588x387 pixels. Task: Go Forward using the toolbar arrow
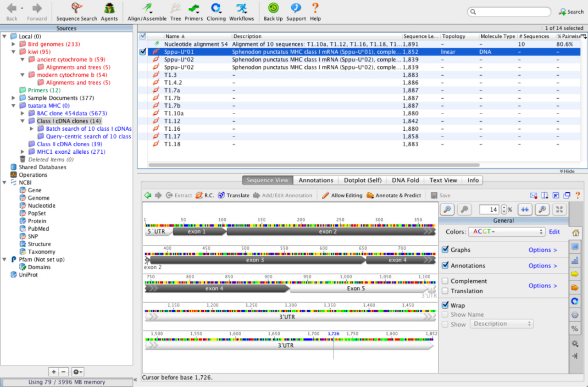pos(37,12)
